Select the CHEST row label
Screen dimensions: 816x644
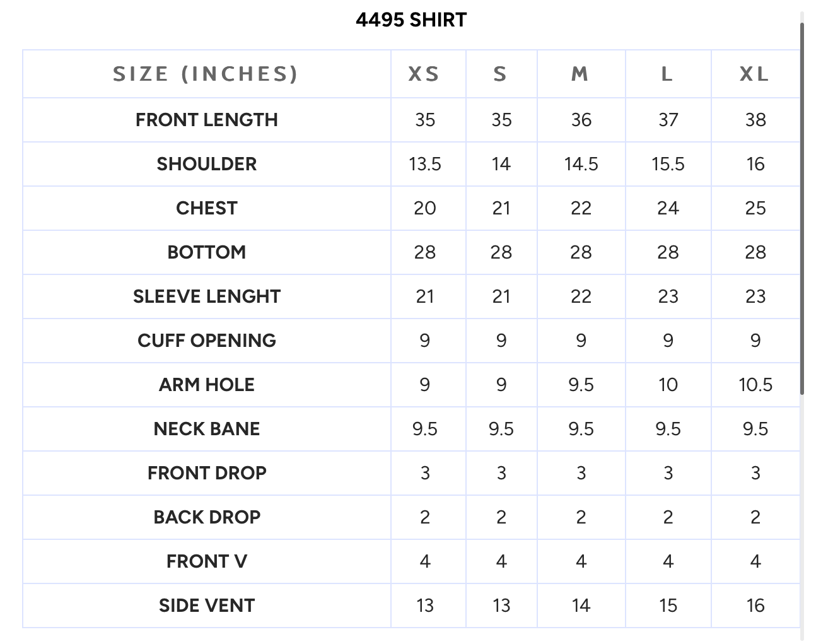point(207,208)
